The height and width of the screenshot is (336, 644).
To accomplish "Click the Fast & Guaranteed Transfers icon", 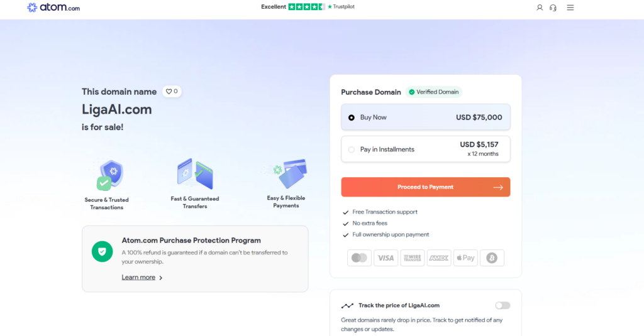I will 195,174.
